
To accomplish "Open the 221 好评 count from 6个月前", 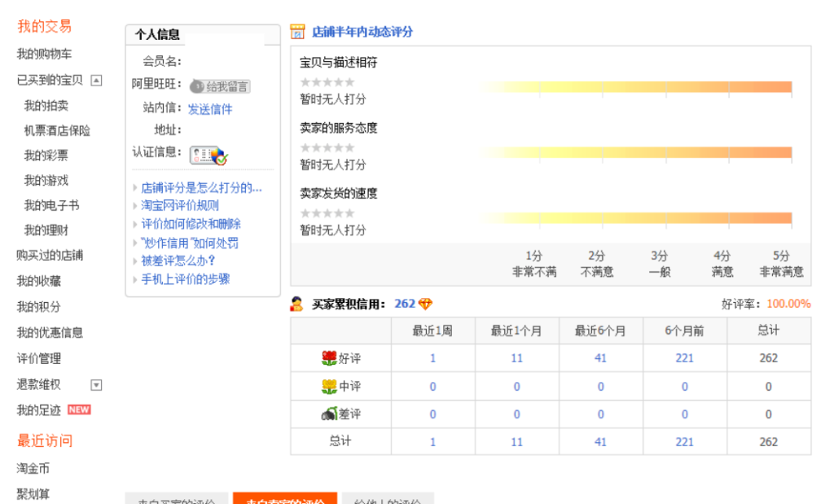I will point(684,358).
